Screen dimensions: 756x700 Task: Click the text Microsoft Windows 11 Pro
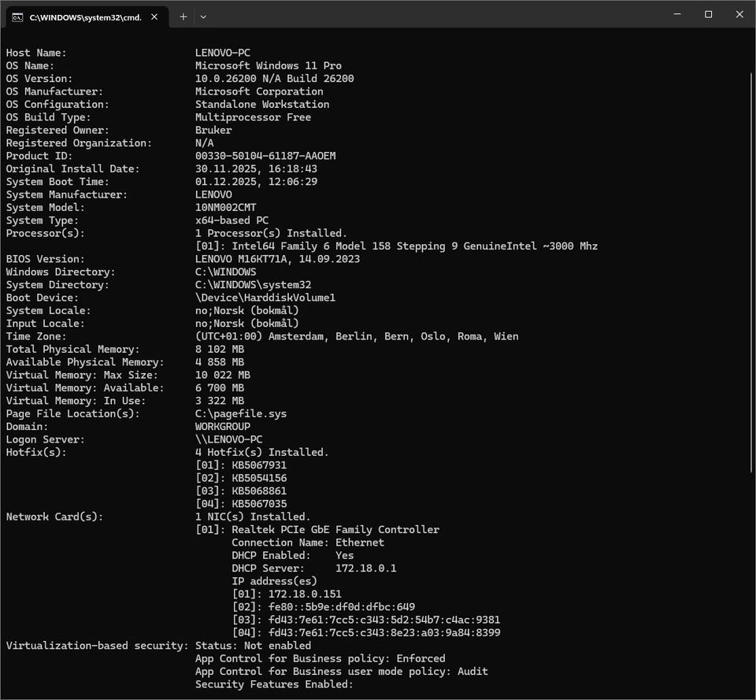(x=268, y=65)
